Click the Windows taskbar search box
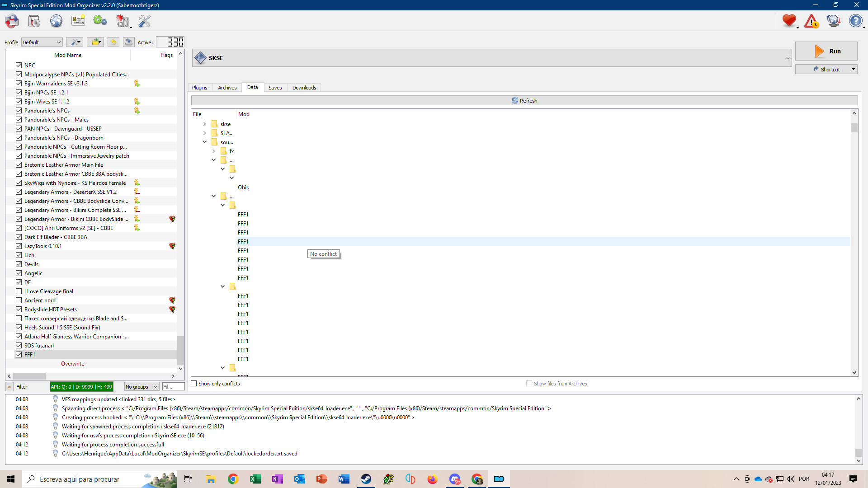 [99, 479]
